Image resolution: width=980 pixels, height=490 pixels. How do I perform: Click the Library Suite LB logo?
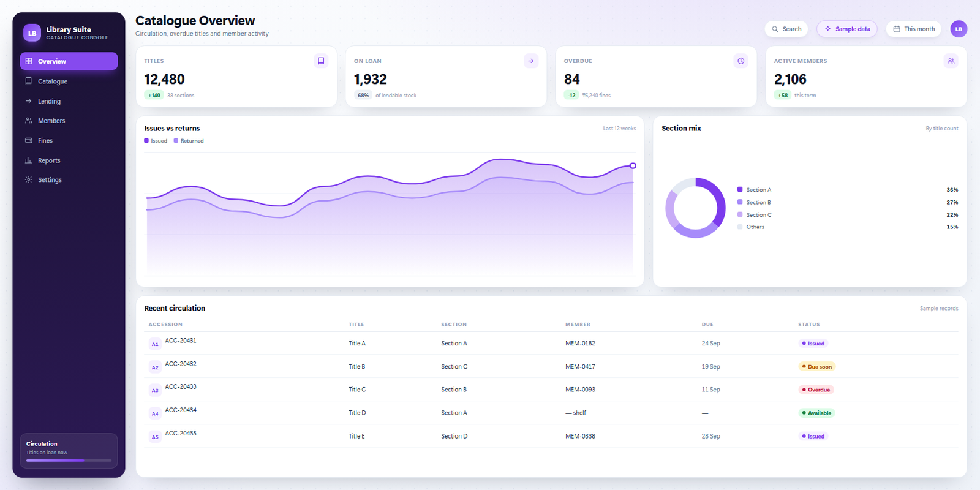32,33
